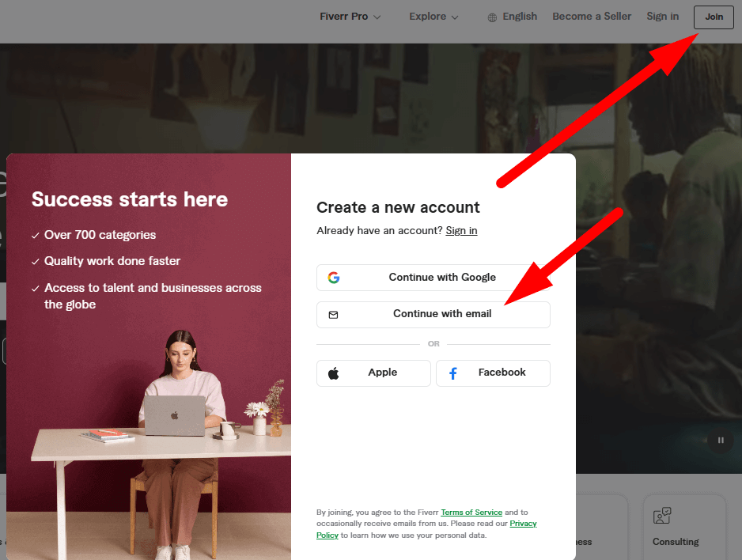Open the Consulting category icon
The height and width of the screenshot is (560, 742).
(x=662, y=516)
